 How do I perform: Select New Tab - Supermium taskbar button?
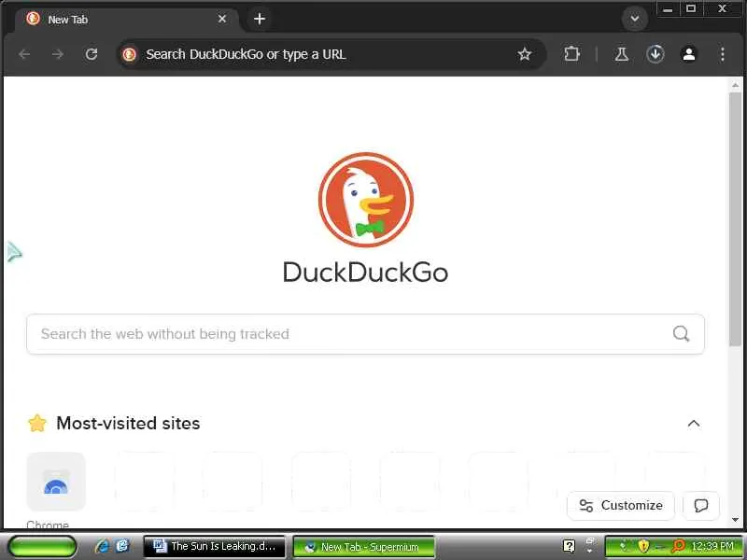(363, 547)
